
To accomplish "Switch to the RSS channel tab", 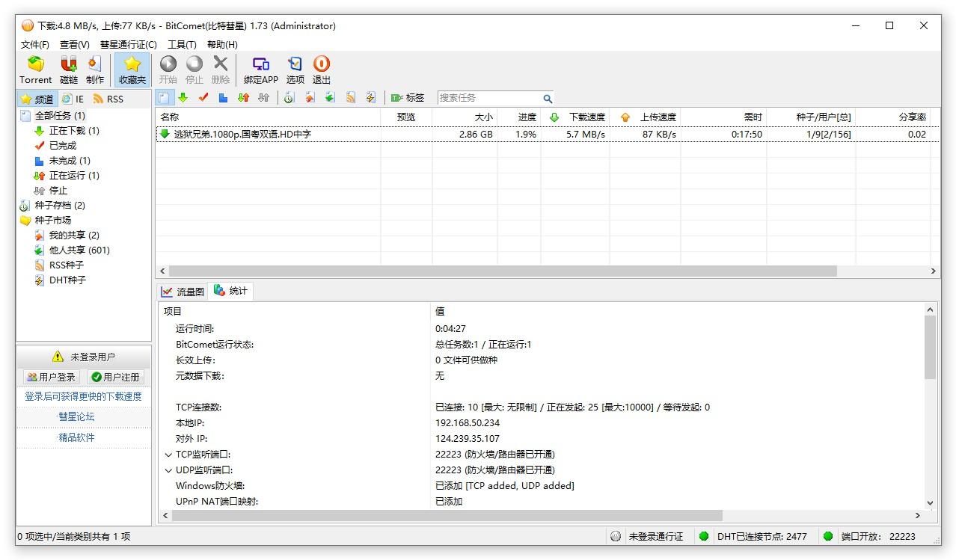I will [x=112, y=98].
